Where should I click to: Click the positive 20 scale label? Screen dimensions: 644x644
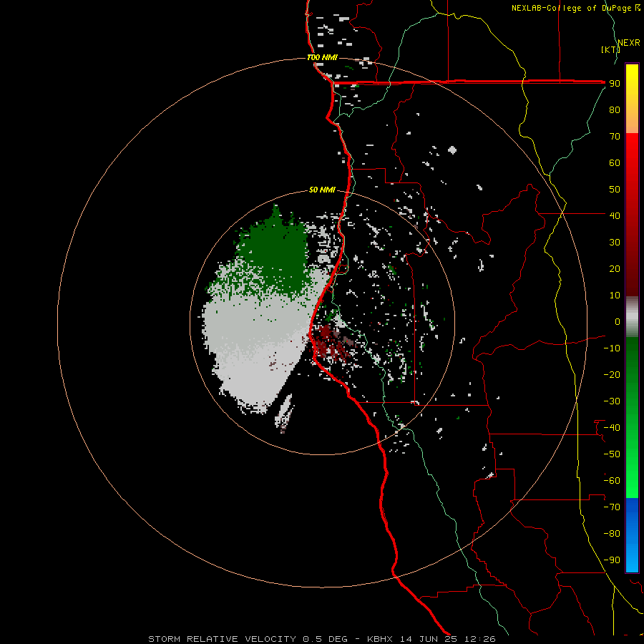pyautogui.click(x=615, y=268)
